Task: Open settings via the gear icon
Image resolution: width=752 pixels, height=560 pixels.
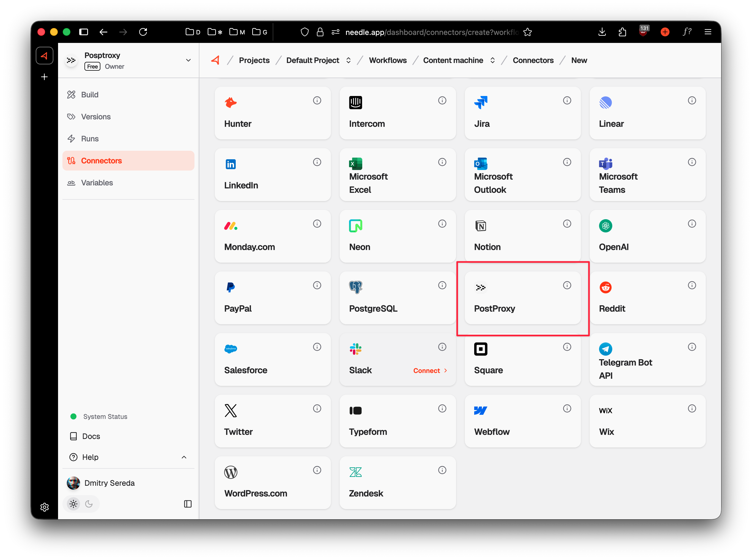Action: click(44, 507)
